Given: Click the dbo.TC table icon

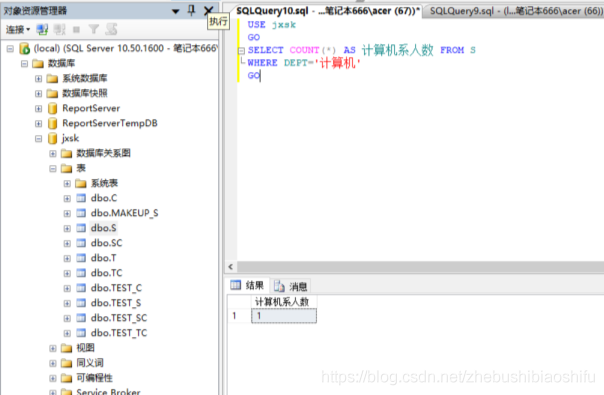Looking at the screenshot, I should pos(81,273).
